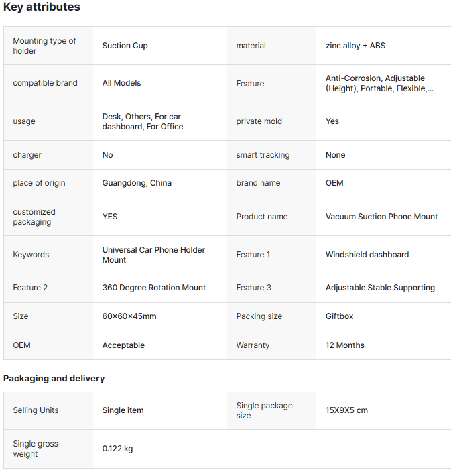
Task: Click the Windshield dashboard feature value
Action: 367,255
